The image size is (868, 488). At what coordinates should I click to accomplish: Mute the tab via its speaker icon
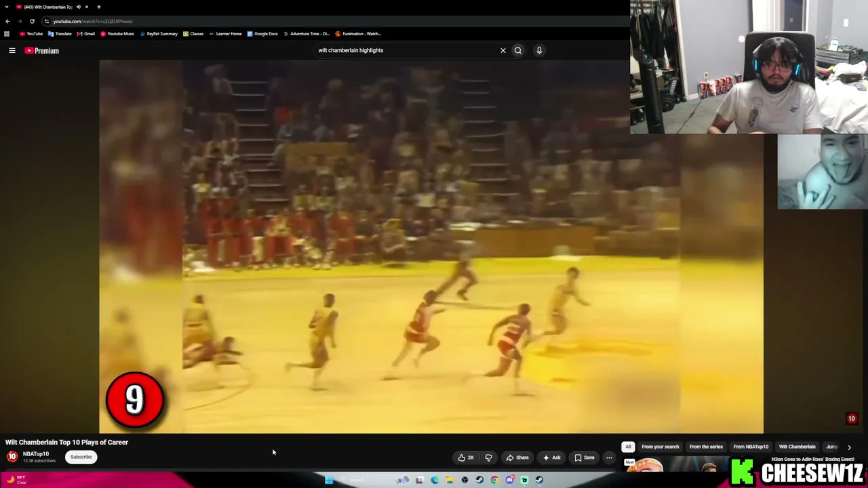[x=78, y=7]
